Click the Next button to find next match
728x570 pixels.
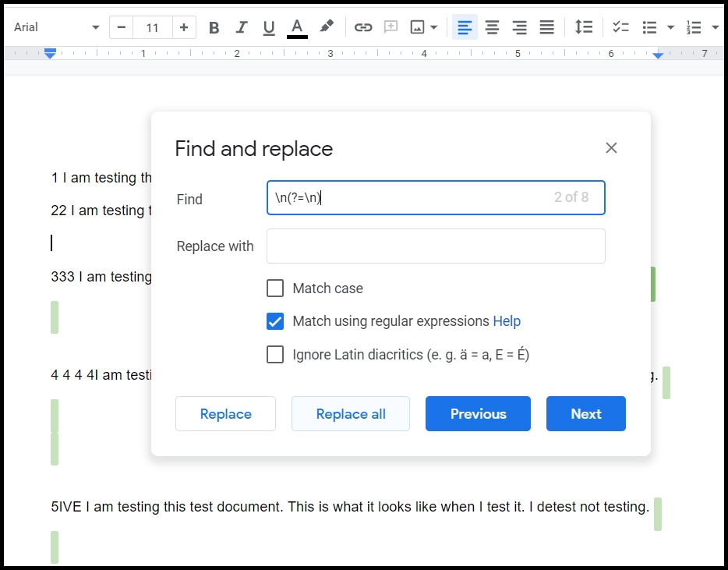click(x=585, y=413)
